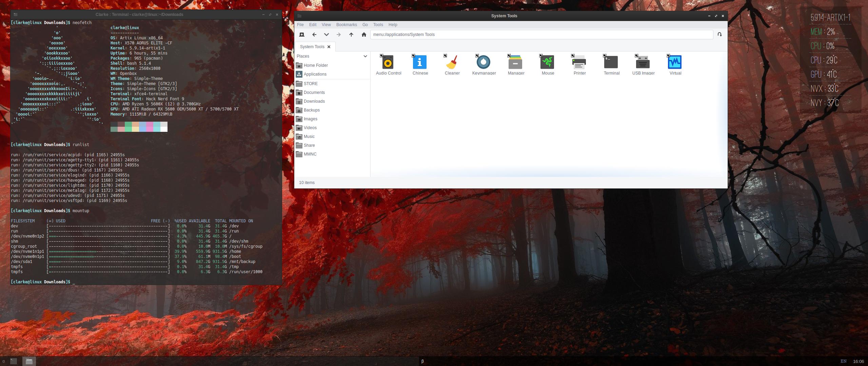Open the Chinese input info icon
The image size is (868, 366).
coord(420,63)
